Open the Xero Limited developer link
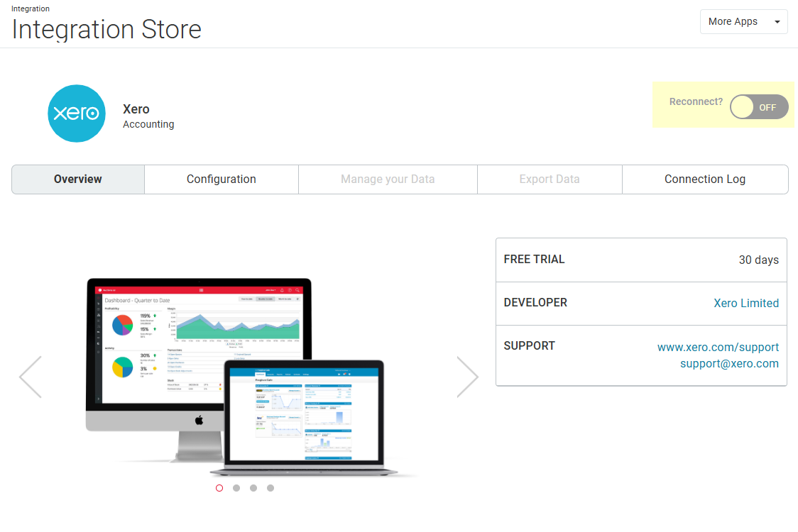 (x=746, y=303)
